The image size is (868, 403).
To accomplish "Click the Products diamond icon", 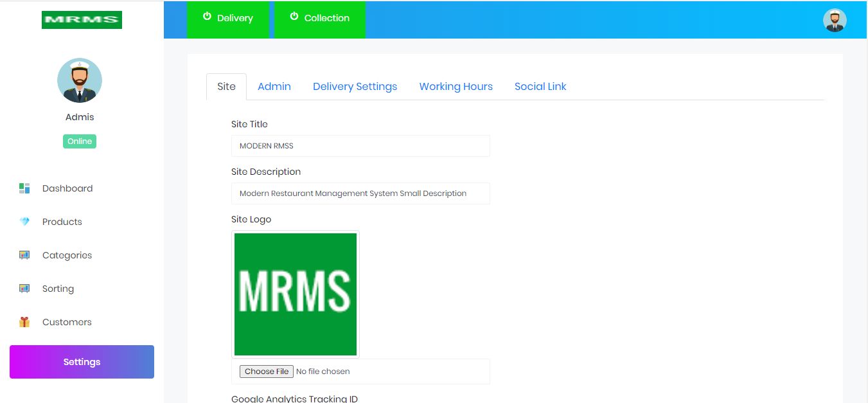I will pyautogui.click(x=24, y=222).
